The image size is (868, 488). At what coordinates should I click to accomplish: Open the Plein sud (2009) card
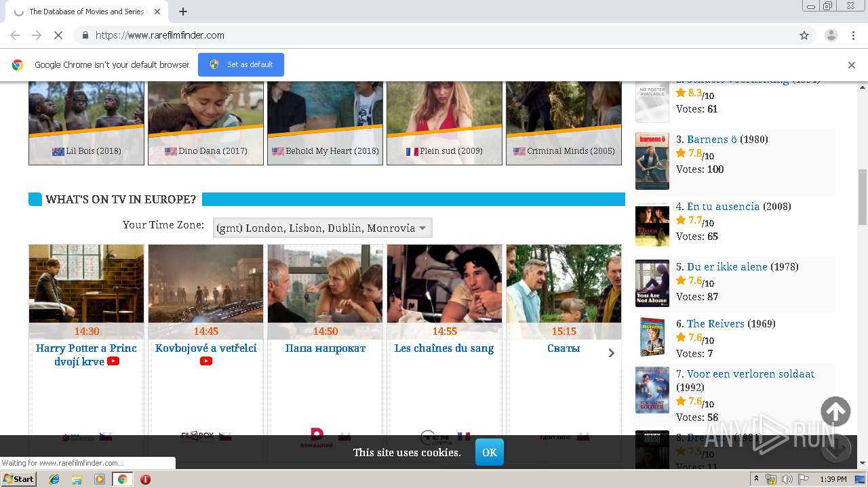[444, 123]
